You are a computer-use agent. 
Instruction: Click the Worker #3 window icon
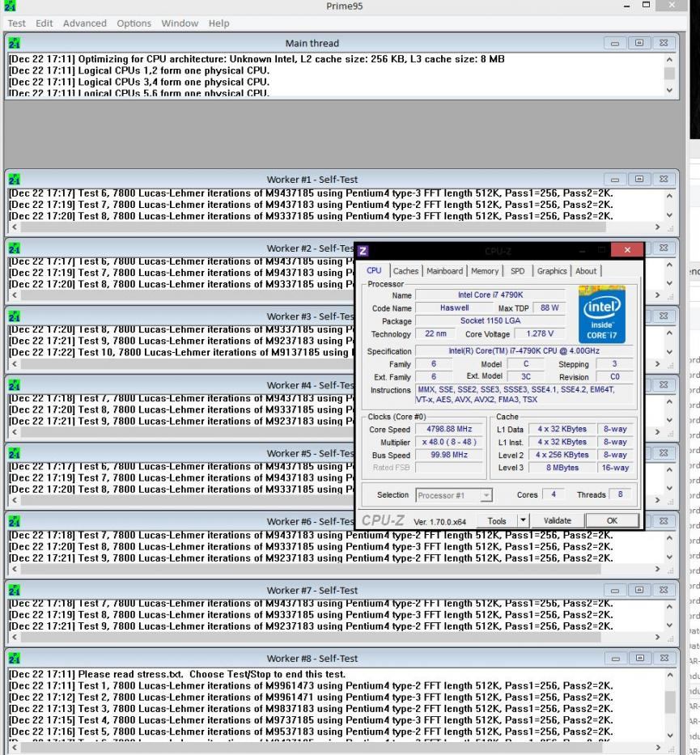[14, 316]
